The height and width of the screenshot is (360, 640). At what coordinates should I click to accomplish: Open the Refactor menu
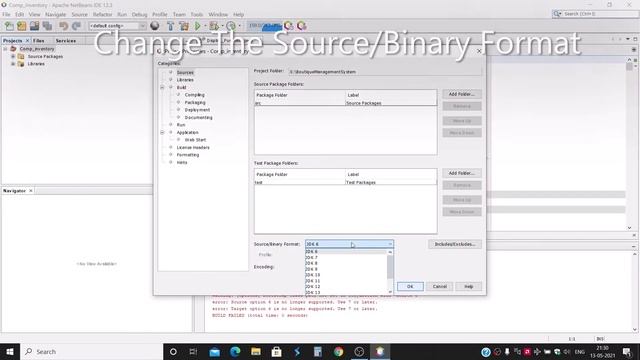(102, 14)
